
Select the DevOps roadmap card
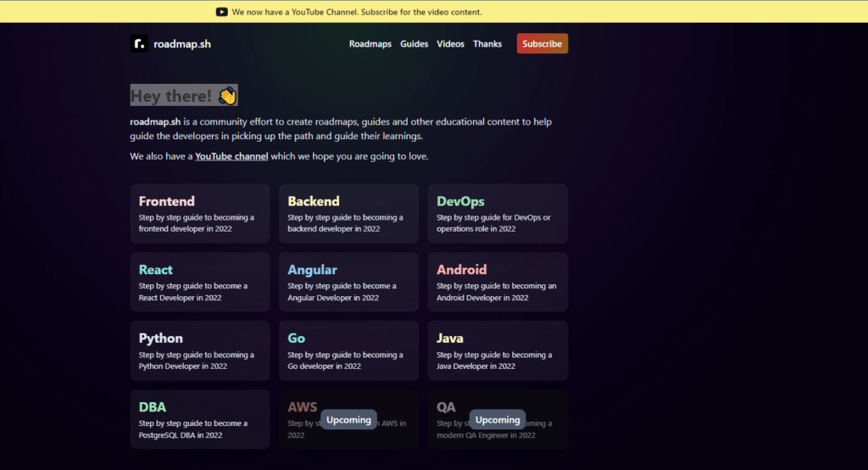(x=498, y=214)
